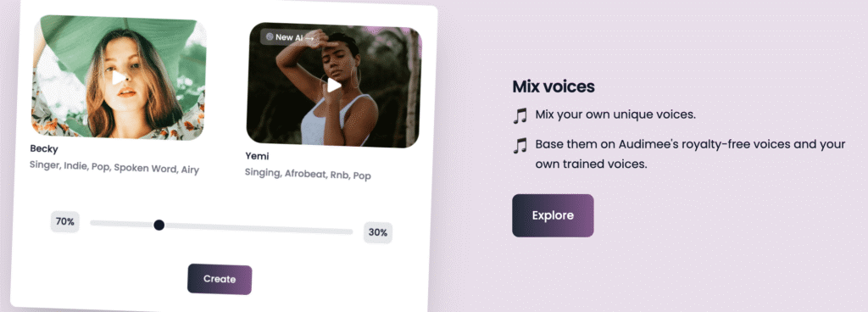
Task: Click Yemi's tags 'Singing, Afrobeat, Rnb, Pop'
Action: [308, 174]
